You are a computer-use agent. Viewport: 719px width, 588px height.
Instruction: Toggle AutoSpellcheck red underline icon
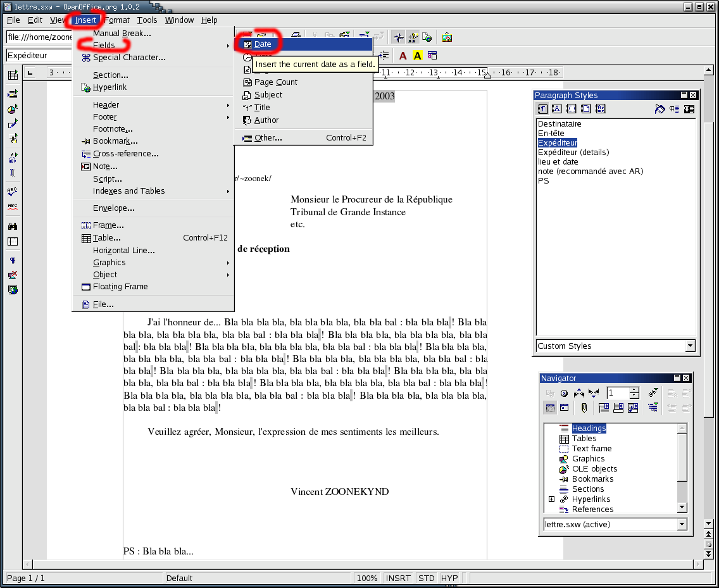coord(13,207)
